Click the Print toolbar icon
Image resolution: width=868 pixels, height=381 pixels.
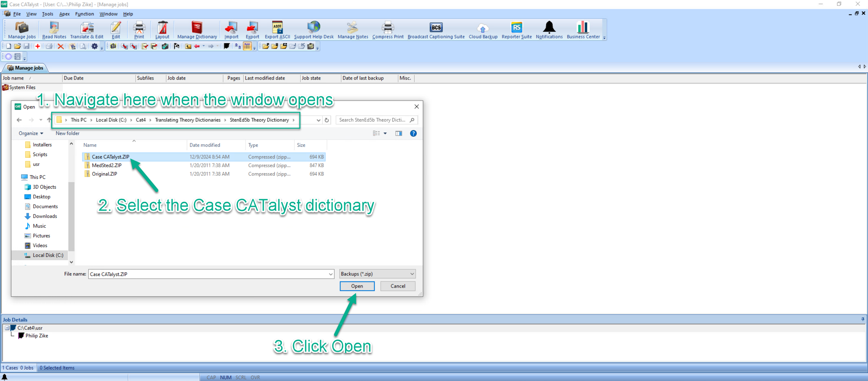139,30
